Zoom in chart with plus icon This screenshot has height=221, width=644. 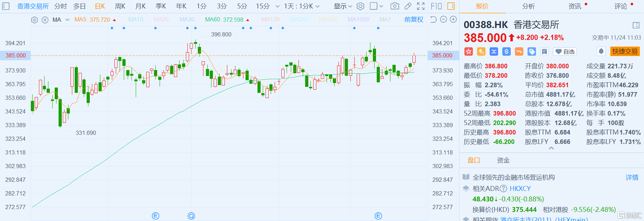(453, 20)
